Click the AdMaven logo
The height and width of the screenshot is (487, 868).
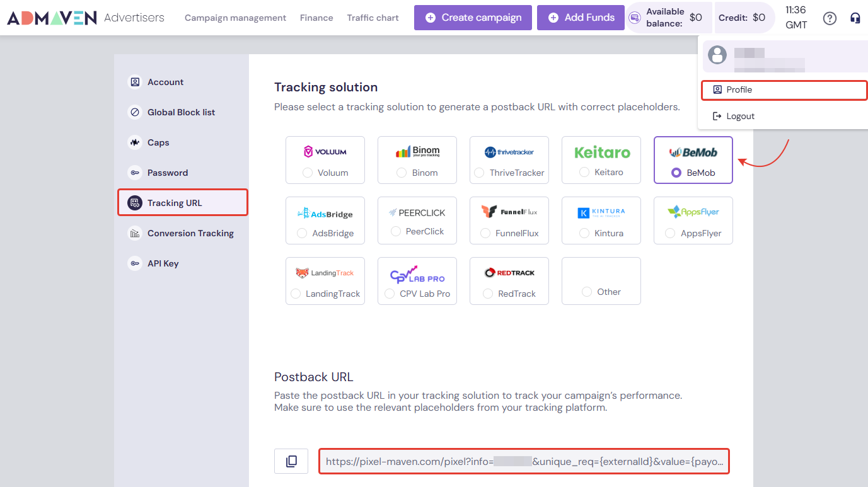coord(52,18)
